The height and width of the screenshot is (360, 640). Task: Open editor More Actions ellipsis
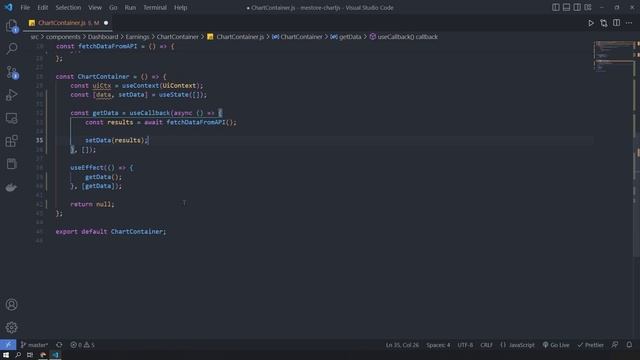[x=629, y=23]
